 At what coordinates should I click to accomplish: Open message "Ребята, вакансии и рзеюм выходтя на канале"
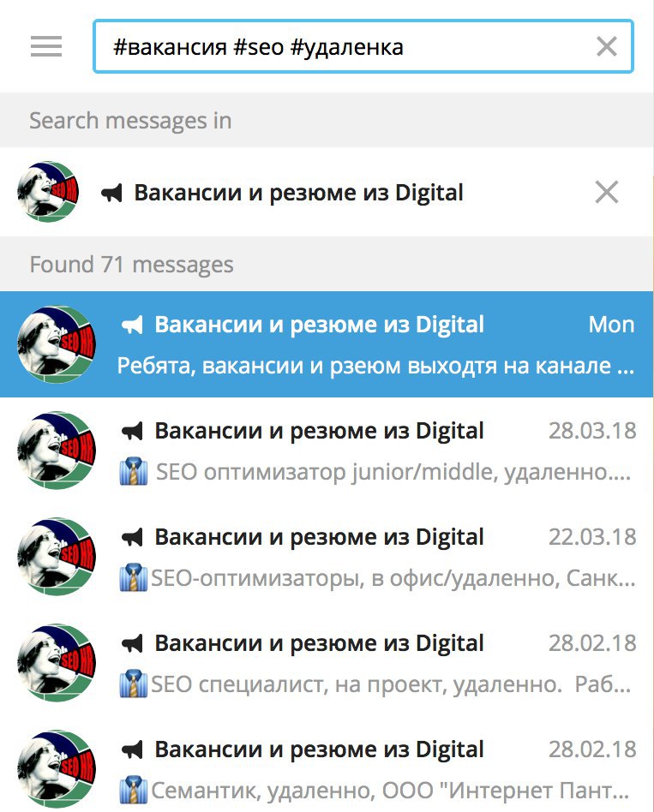pos(375,366)
